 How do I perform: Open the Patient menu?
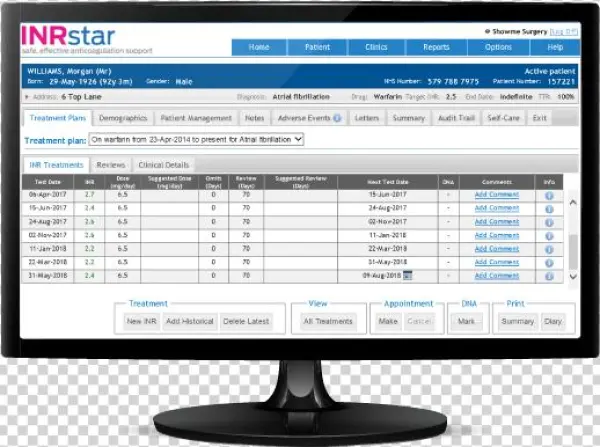tap(317, 47)
